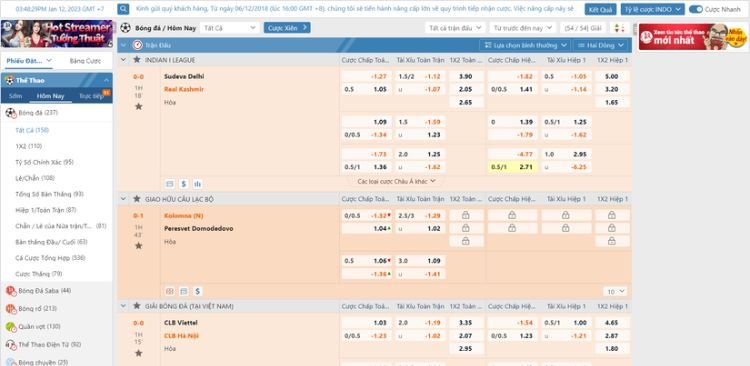750x366 pixels.
Task: Favorite the Sudeva Delhi match star
Action: coord(139,106)
